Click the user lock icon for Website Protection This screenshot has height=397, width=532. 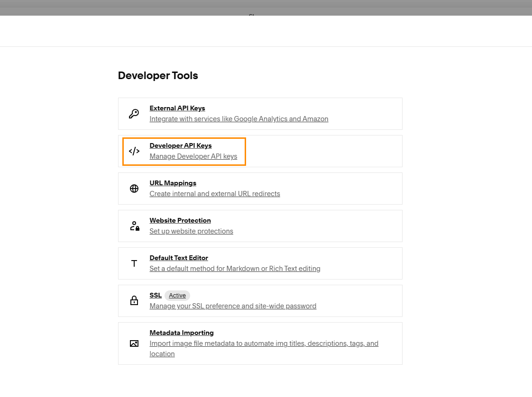134,226
